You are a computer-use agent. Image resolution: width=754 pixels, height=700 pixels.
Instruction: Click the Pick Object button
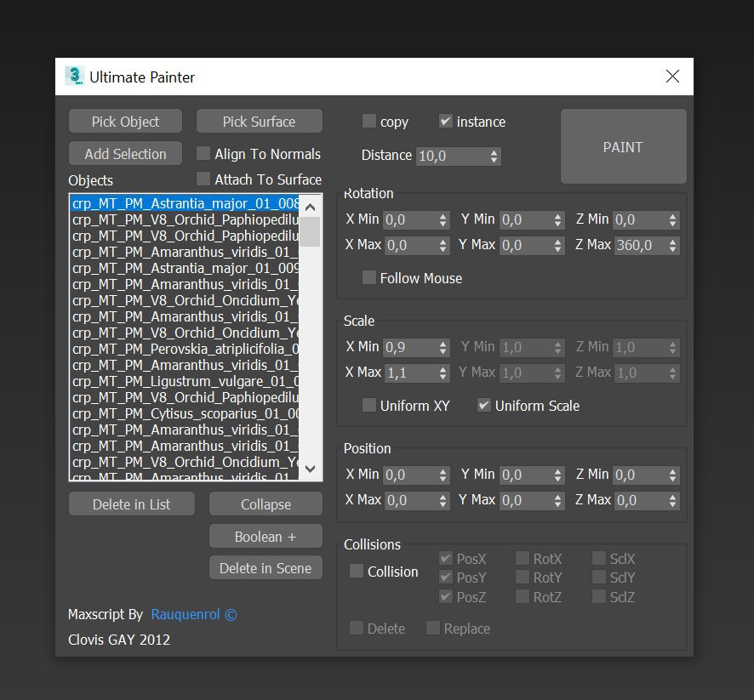tap(125, 122)
